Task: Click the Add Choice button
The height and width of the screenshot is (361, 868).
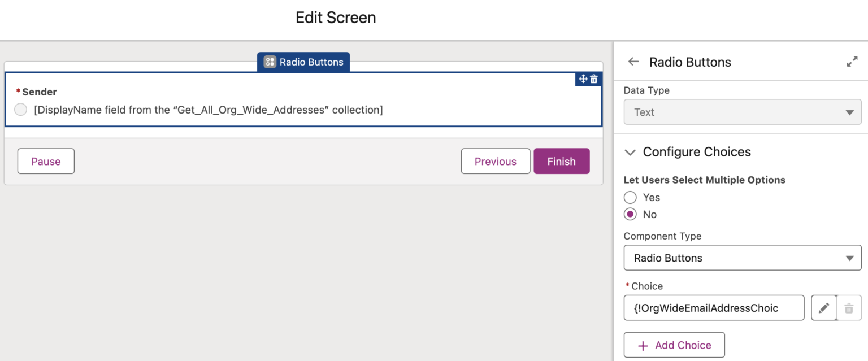Action: [x=674, y=345]
